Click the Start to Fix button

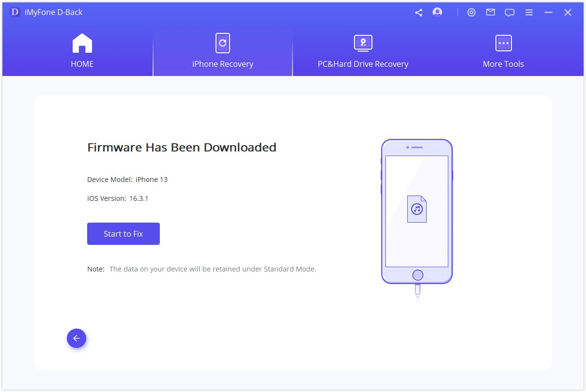click(123, 234)
